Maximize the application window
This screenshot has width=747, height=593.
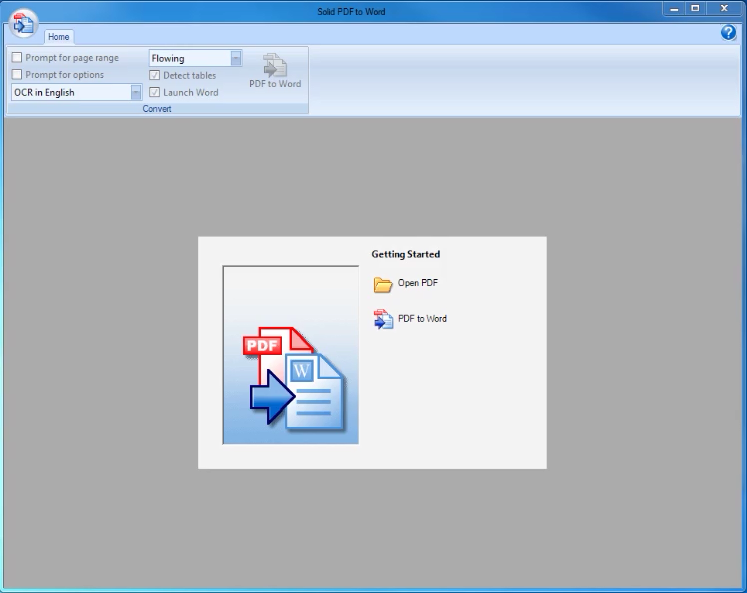coord(695,9)
